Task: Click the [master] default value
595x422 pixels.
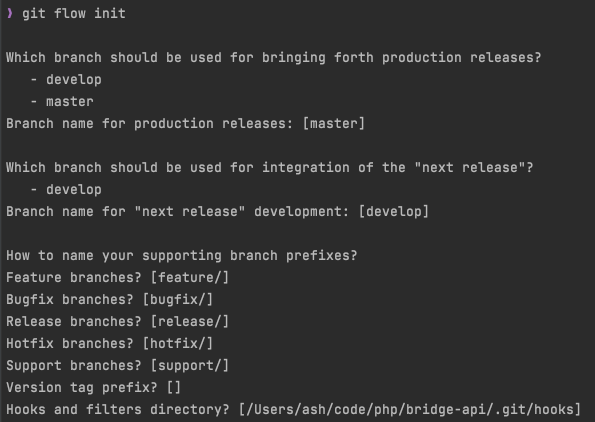Action: click(334, 124)
